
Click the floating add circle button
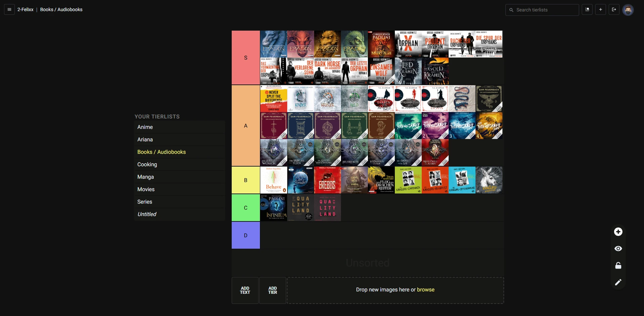pyautogui.click(x=618, y=232)
